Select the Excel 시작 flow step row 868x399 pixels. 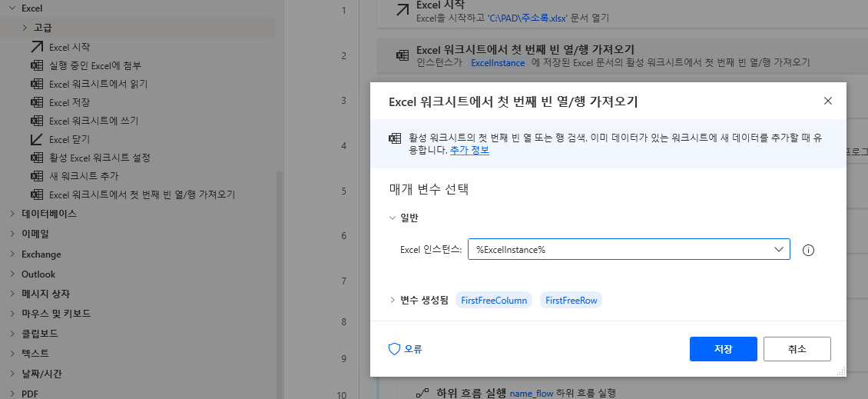coord(622,13)
